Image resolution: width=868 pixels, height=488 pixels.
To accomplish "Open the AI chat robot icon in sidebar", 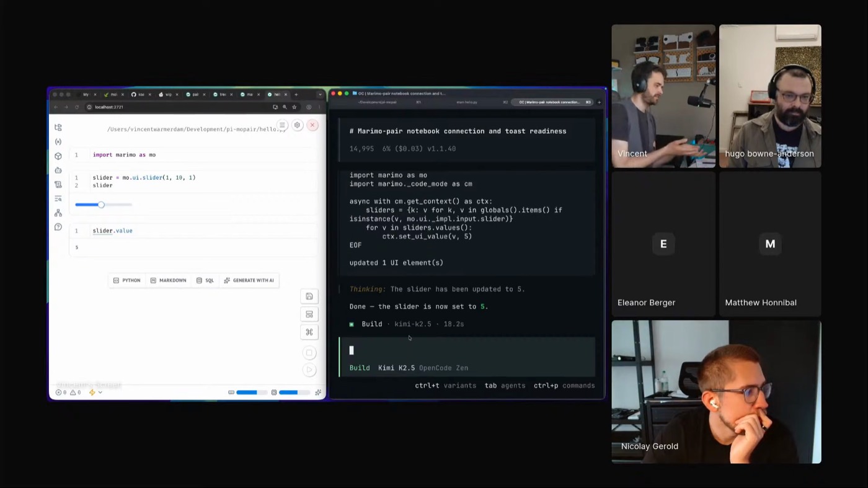I will 58,170.
